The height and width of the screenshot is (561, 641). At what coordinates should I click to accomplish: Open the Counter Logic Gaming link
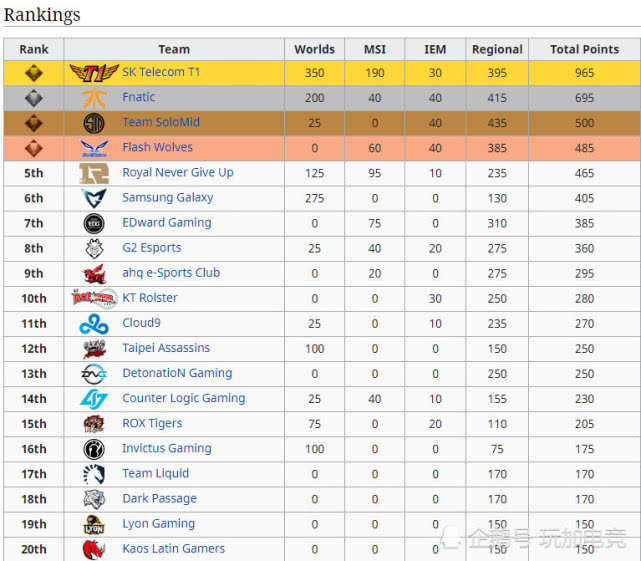coord(184,398)
